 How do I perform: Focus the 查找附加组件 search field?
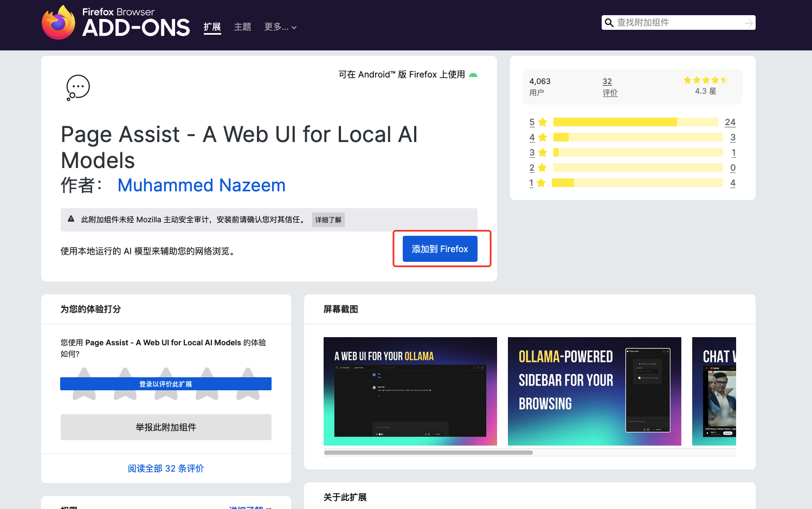point(679,23)
